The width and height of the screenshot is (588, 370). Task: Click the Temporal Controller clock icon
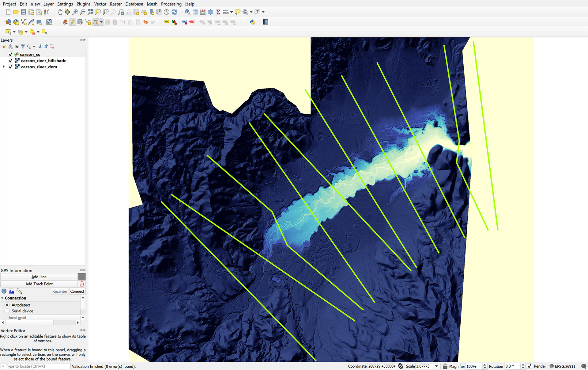pyautogui.click(x=167, y=12)
